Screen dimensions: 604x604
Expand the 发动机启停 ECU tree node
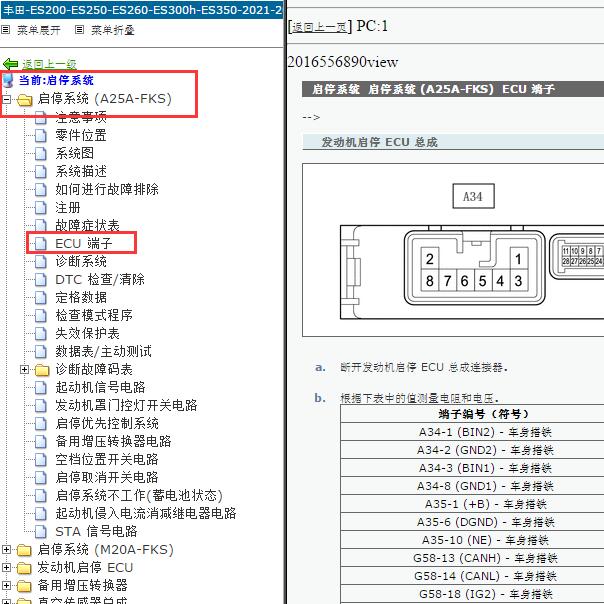click(x=7, y=568)
